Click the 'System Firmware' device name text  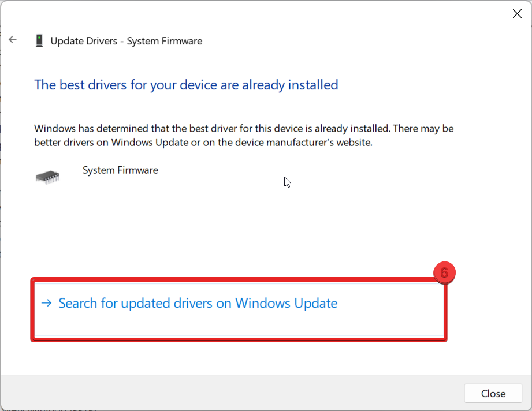coord(121,170)
